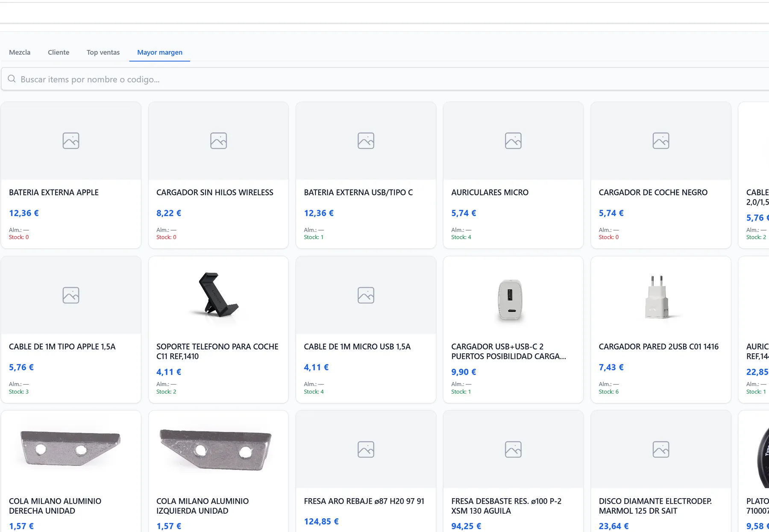The width and height of the screenshot is (769, 532).
Task: Click image placeholder of CABLE DE 1M TIPO APPLE
Action: pos(71,295)
